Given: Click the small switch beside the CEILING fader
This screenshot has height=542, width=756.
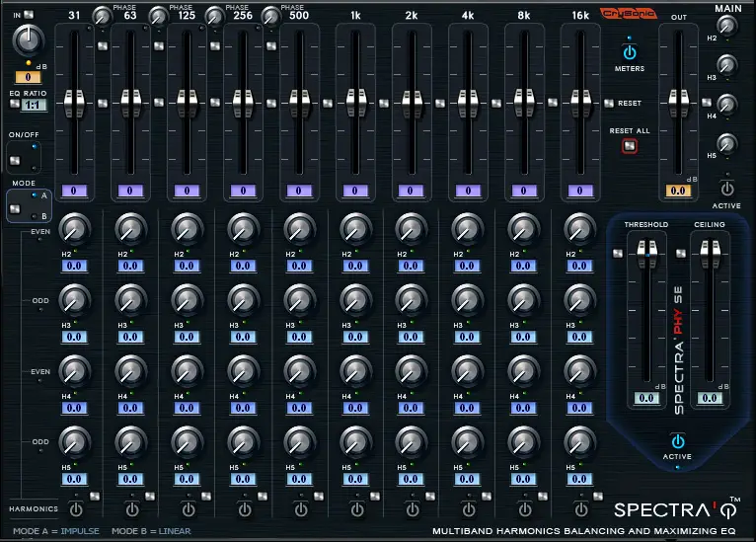Looking at the screenshot, I should click(681, 254).
